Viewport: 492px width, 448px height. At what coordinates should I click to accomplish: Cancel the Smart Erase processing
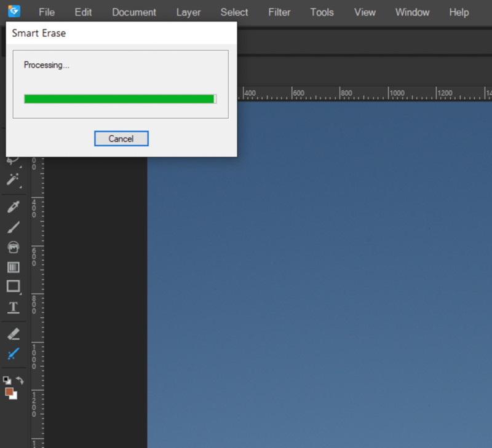click(121, 139)
